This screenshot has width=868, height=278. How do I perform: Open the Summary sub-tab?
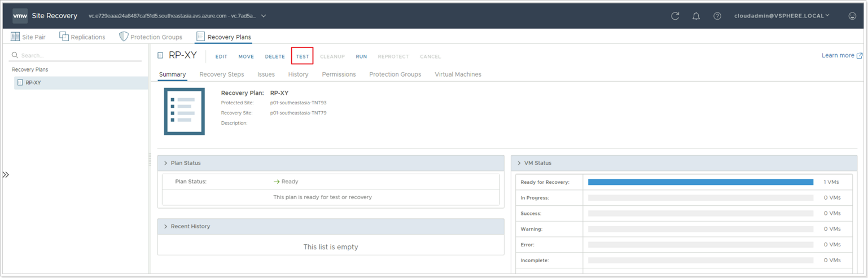(x=173, y=74)
